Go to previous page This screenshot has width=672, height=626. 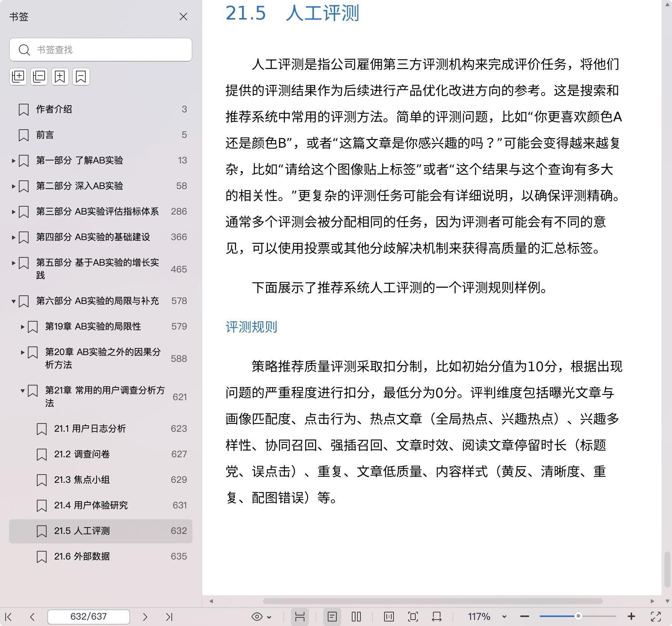coord(32,617)
